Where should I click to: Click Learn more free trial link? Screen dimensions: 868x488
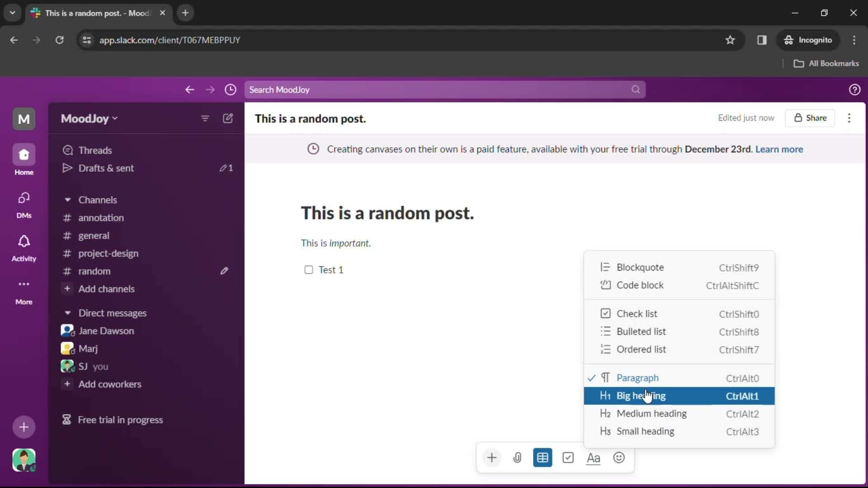(779, 149)
